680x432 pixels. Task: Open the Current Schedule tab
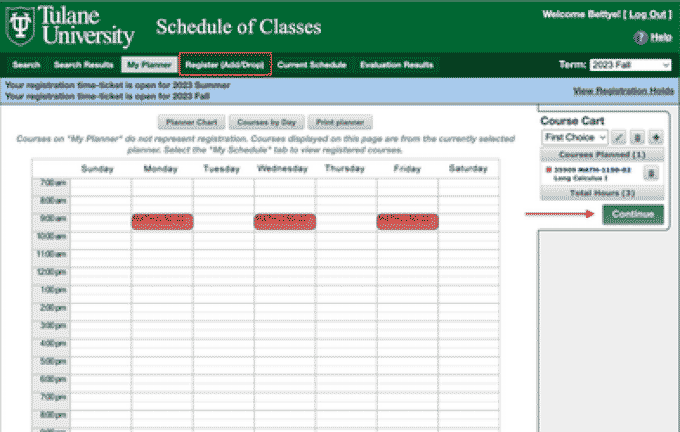(x=311, y=65)
